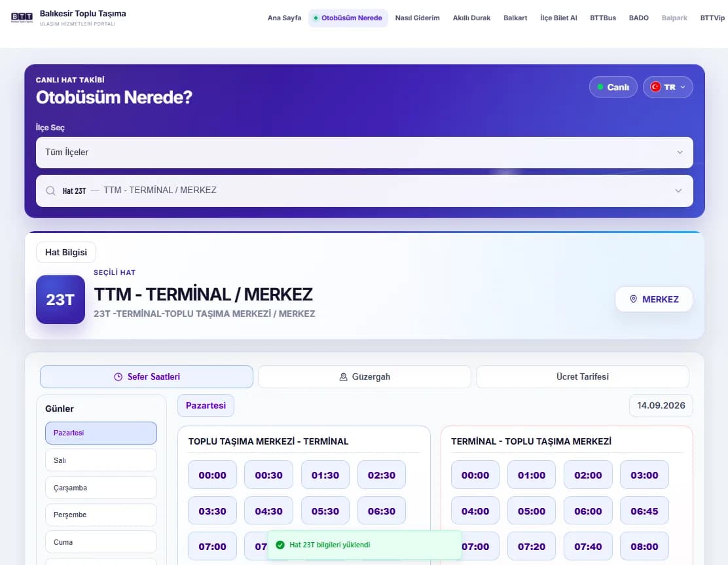
Task: Click the 06:30 departure in Toplu Taşıma Merkezi - Terminal
Action: pos(382,511)
